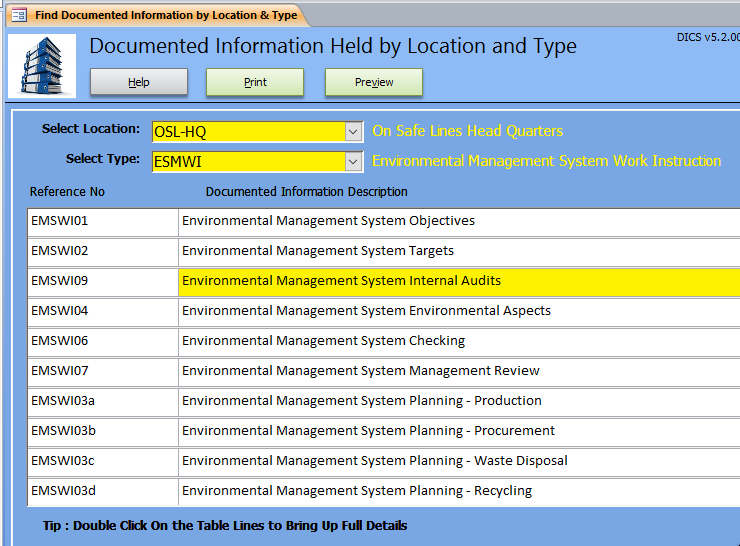The width and height of the screenshot is (740, 546).
Task: Select reference EMSWI09 cell
Action: [103, 282]
